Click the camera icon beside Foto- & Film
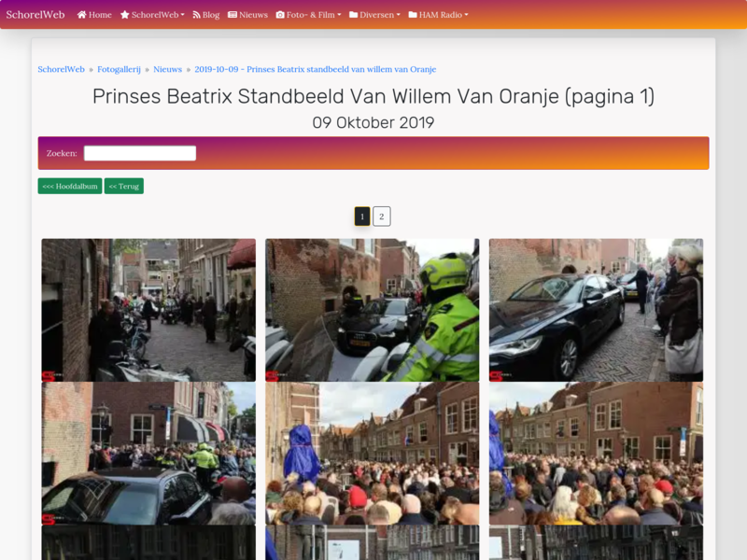The width and height of the screenshot is (747, 560). 280,15
